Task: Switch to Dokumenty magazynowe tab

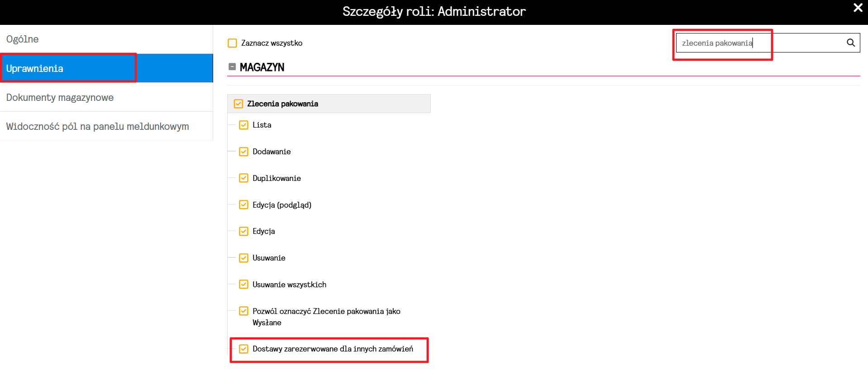Action: click(x=106, y=97)
